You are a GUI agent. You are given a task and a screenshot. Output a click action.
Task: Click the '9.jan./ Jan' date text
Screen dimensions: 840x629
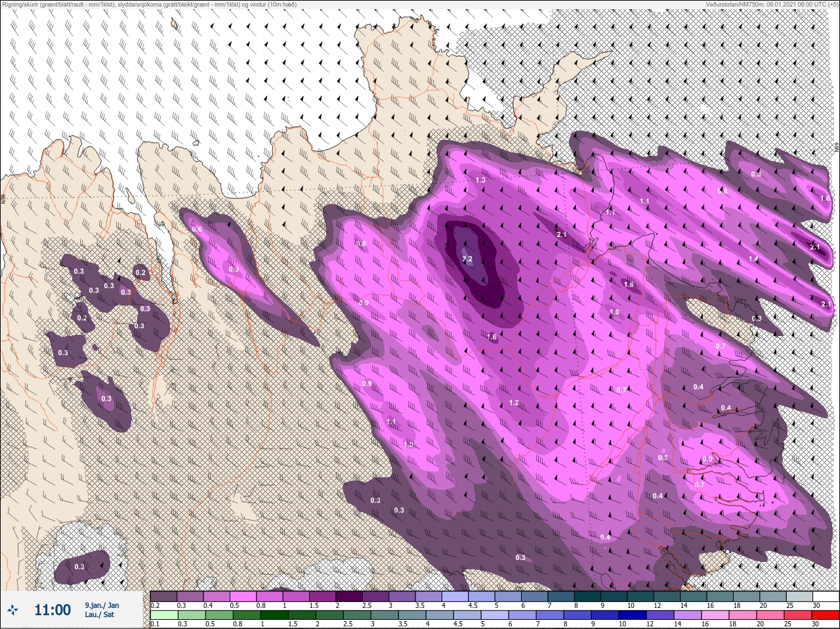102,605
